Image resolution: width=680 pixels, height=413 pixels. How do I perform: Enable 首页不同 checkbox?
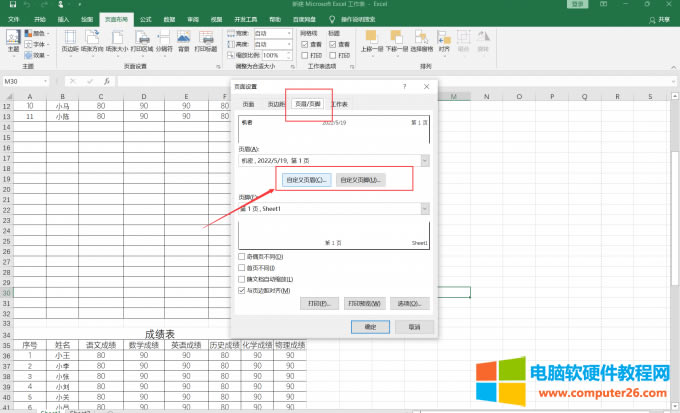tap(242, 268)
